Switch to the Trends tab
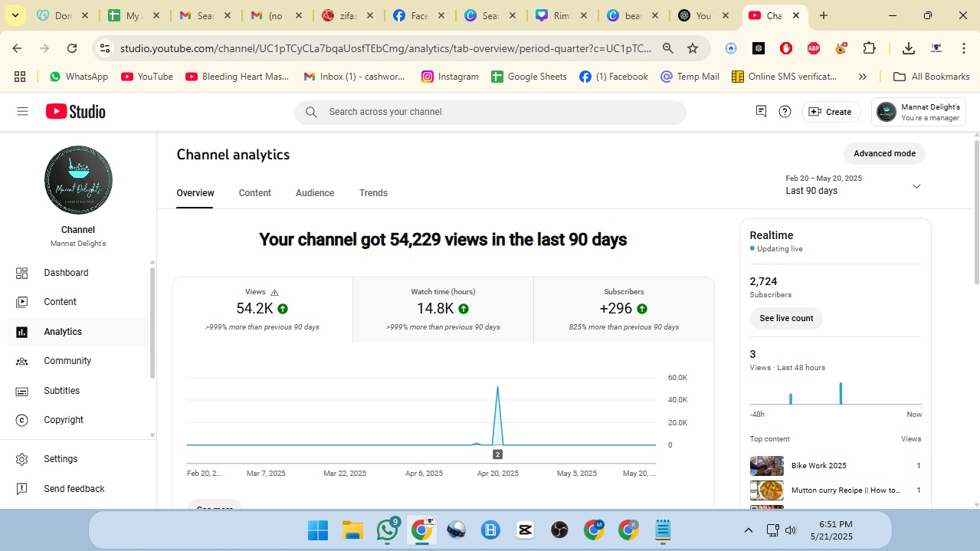This screenshot has height=551, width=980. pos(373,193)
